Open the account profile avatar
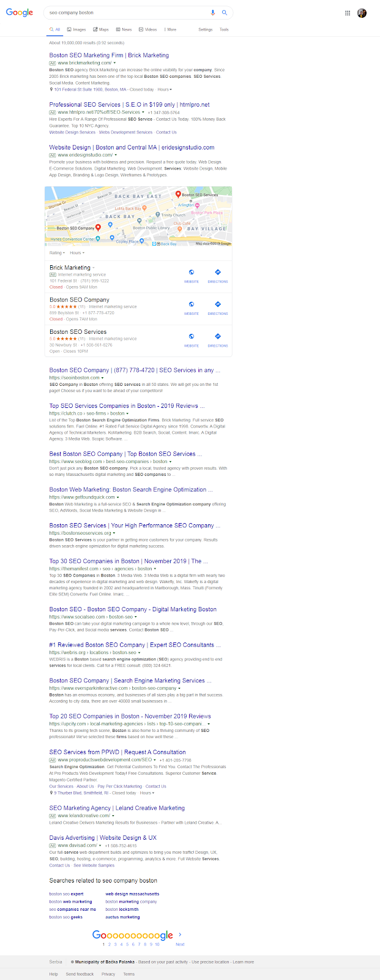Screen dimensions: 380x980 click(x=362, y=13)
